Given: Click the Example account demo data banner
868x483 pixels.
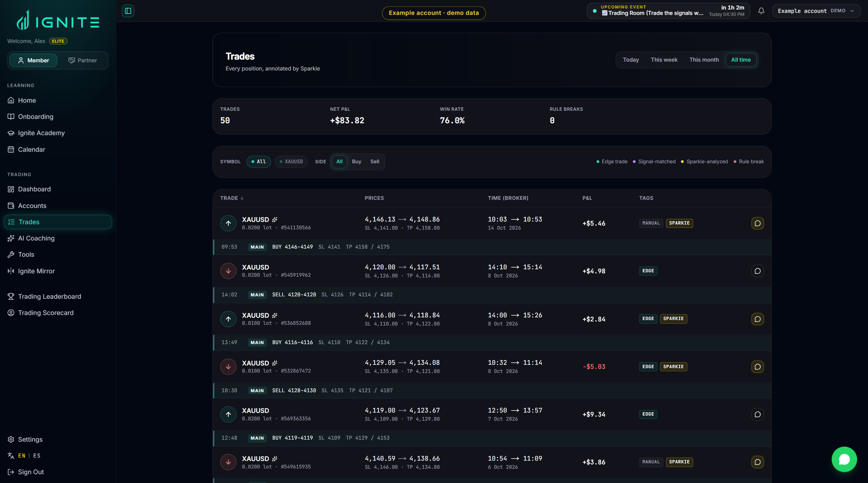Looking at the screenshot, I should 434,13.
